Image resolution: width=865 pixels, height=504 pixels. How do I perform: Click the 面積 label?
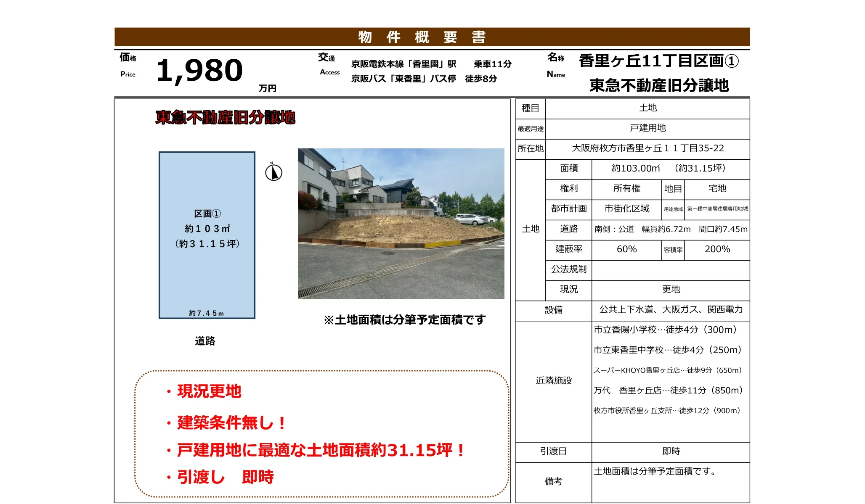pos(569,168)
